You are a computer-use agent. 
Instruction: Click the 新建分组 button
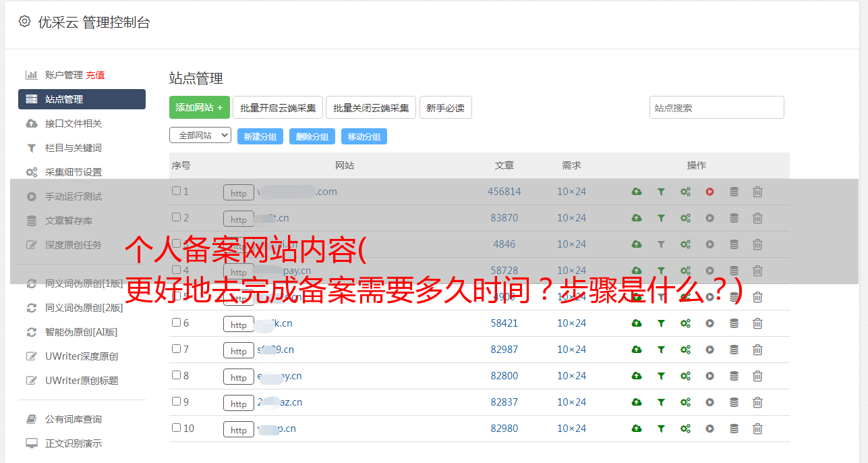(x=260, y=136)
